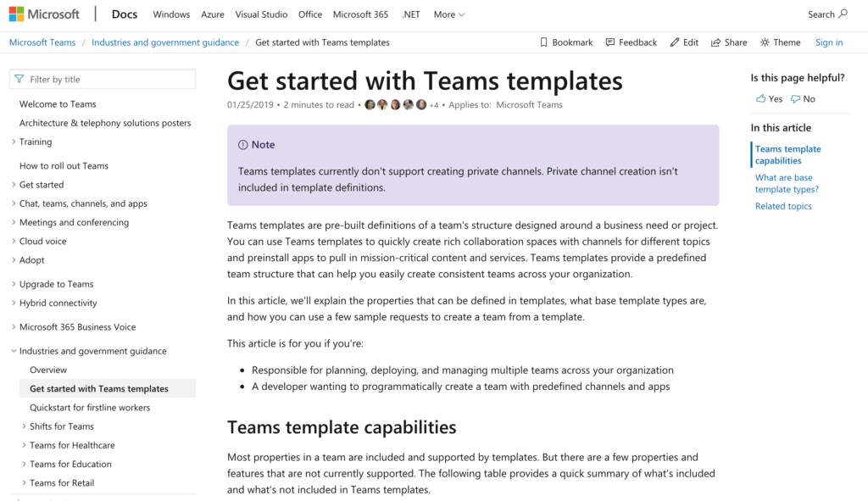
Task: Click the Search magnifier icon
Action: tap(843, 14)
